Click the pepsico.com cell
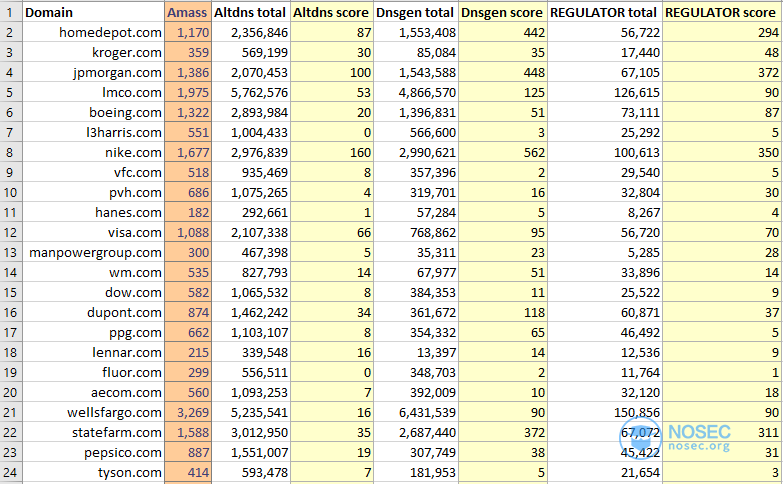The image size is (783, 484). (x=93, y=452)
